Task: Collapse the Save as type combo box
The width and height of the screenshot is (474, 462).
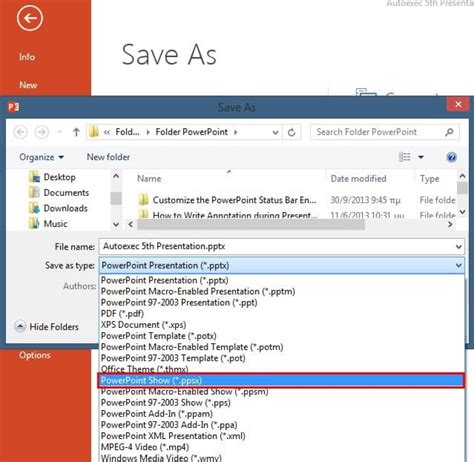Action: pos(459,265)
